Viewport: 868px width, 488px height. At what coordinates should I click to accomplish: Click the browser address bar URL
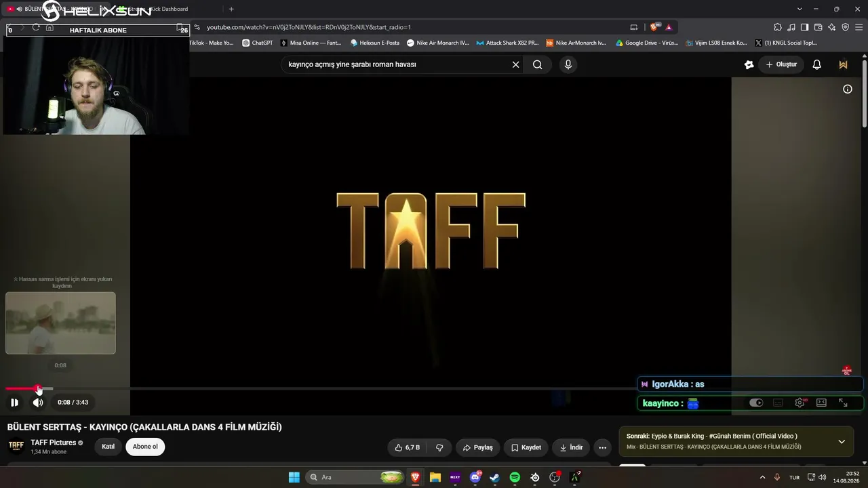pos(309,27)
